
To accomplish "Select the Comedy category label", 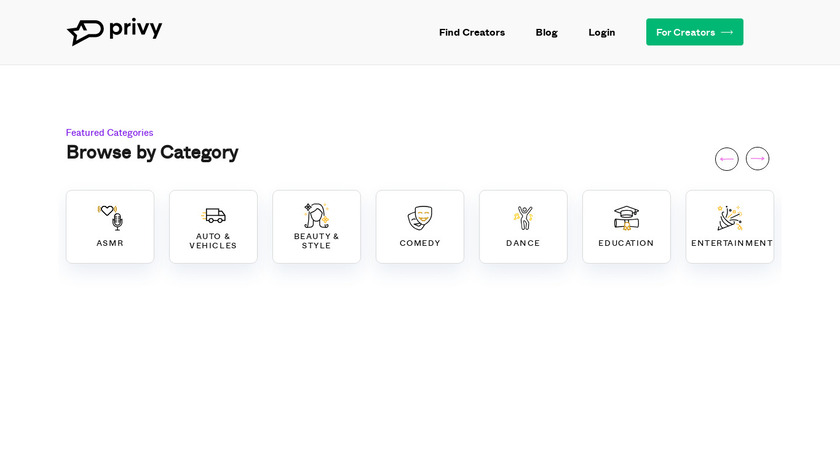I will [420, 243].
